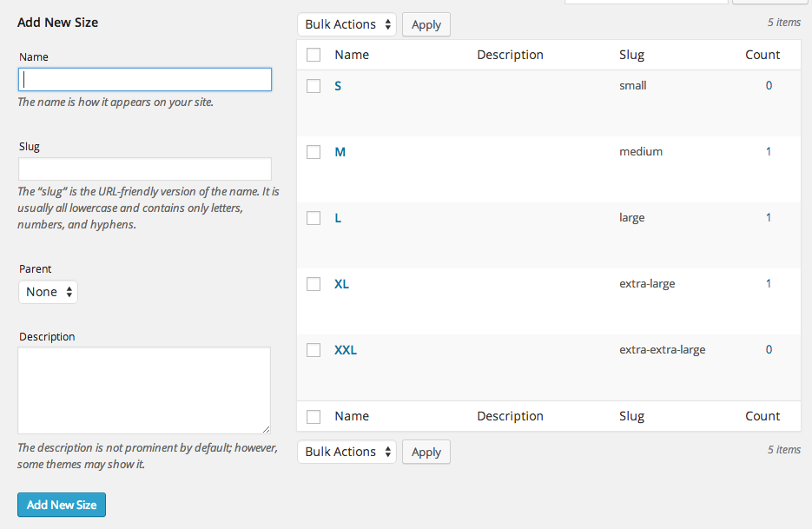Tick the checkbox for size S
This screenshot has height=529, width=812.
tap(314, 86)
